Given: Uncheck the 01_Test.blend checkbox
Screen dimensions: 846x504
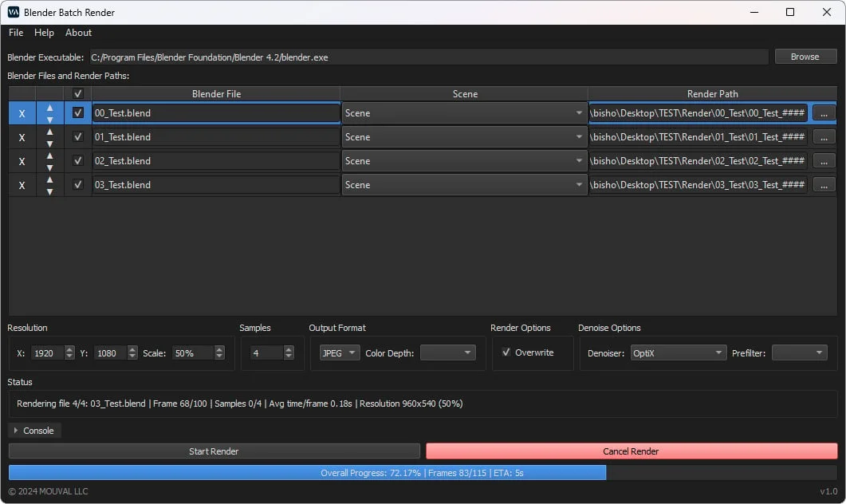Looking at the screenshot, I should click(x=77, y=136).
